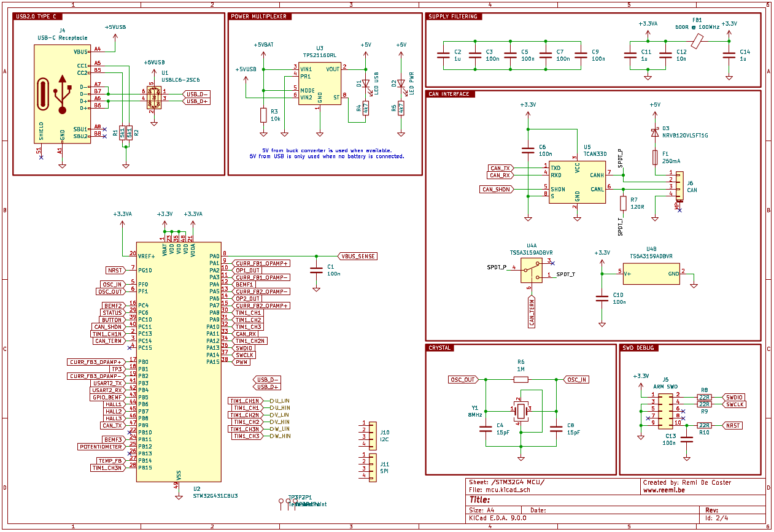
Task: Click the NRST label beside pin PG10
Action: click(115, 270)
